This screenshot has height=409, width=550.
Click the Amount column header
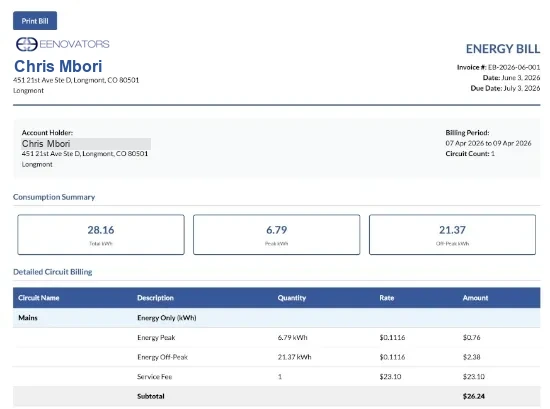pyautogui.click(x=475, y=298)
